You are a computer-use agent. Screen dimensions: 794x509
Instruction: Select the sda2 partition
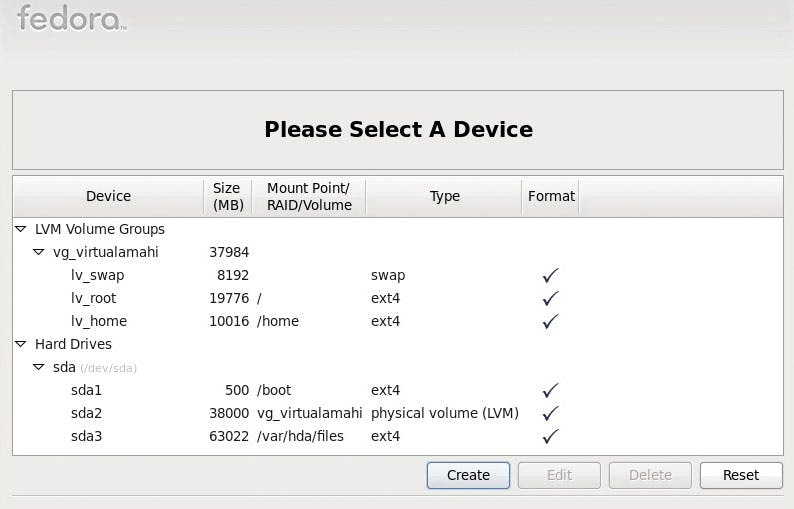(398, 413)
